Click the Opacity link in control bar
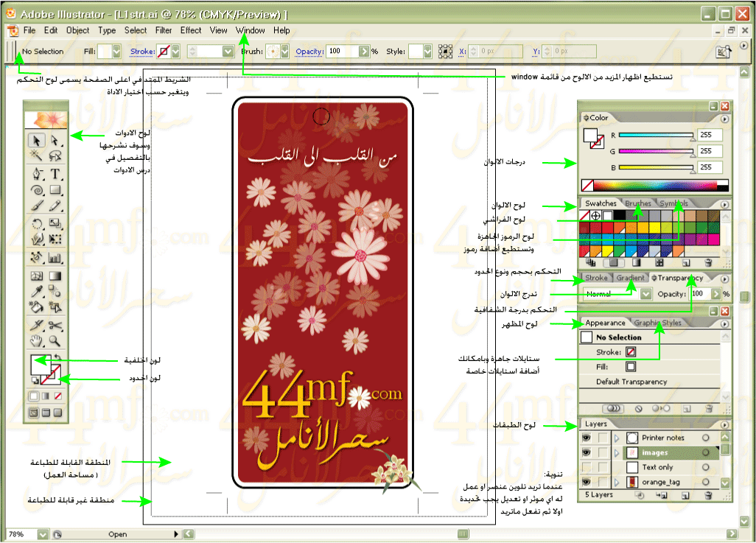 click(x=309, y=52)
